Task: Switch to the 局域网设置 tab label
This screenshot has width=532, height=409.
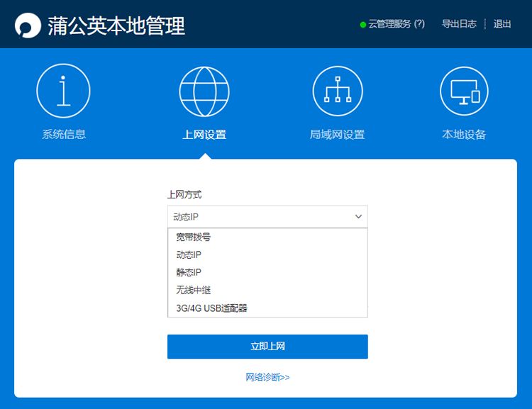Action: [x=337, y=135]
